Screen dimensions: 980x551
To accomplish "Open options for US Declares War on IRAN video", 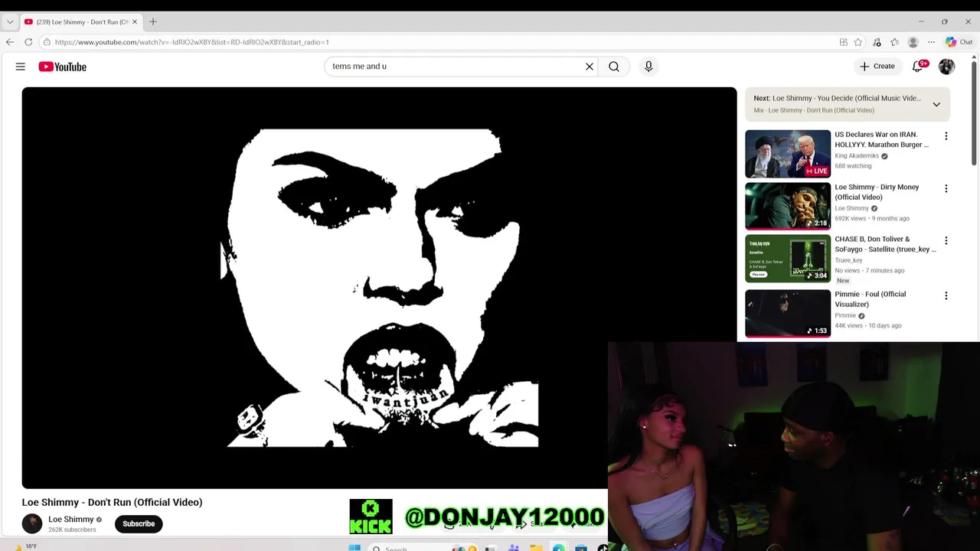I will 946,136.
